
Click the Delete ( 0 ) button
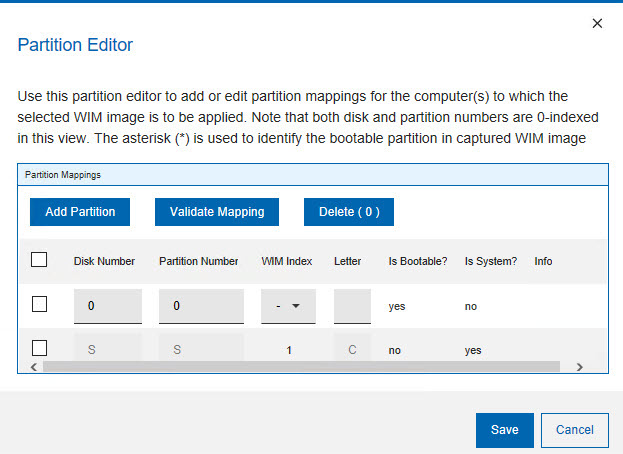[349, 212]
